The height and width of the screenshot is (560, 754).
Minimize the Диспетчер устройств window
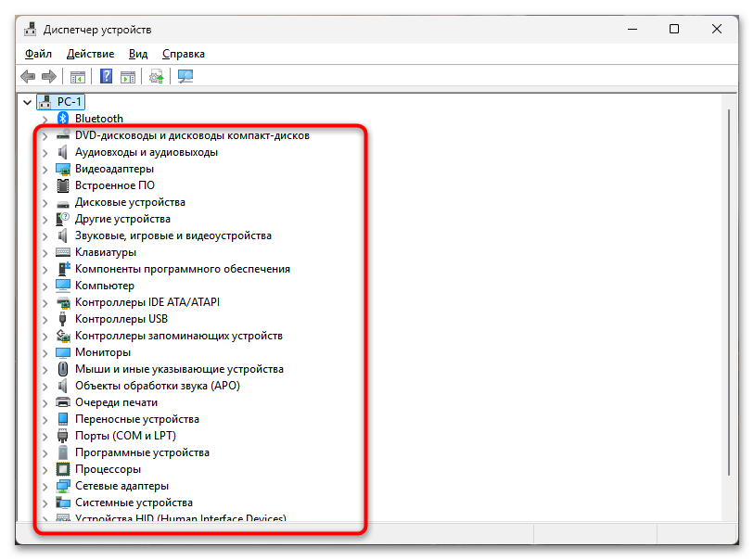(x=633, y=30)
